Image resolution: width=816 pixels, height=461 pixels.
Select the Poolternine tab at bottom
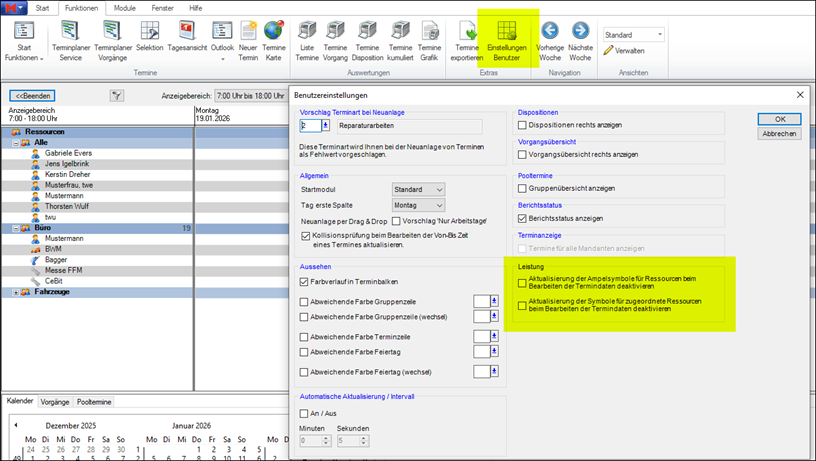coord(94,401)
